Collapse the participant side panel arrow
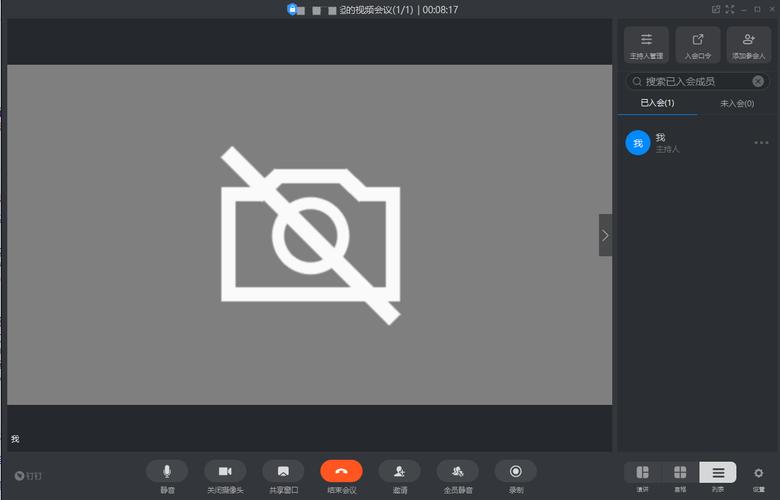This screenshot has height=500, width=780. pyautogui.click(x=605, y=235)
